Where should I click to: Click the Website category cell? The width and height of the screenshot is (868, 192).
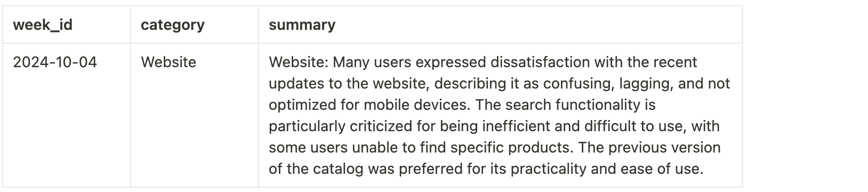pos(168,62)
